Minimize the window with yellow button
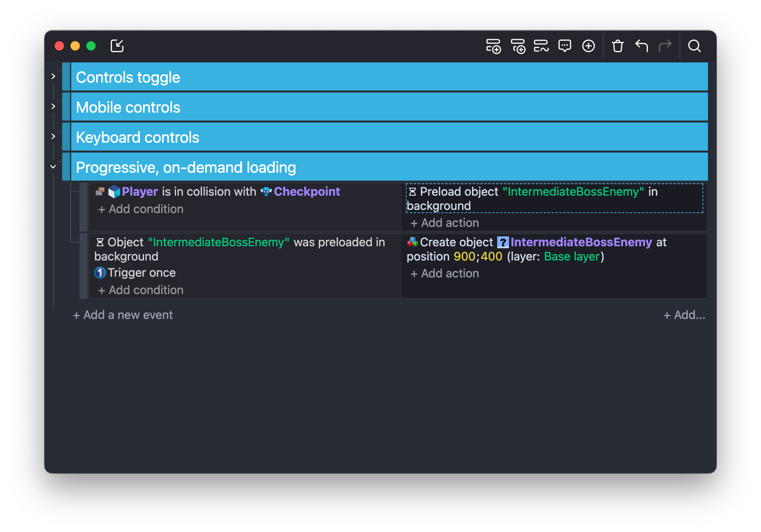761x532 pixels. point(75,46)
